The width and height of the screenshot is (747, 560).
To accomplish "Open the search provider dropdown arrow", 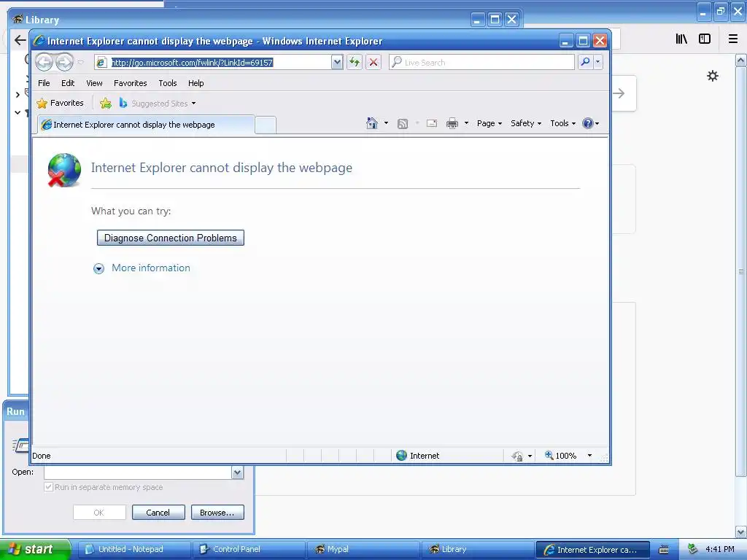I will (598, 62).
